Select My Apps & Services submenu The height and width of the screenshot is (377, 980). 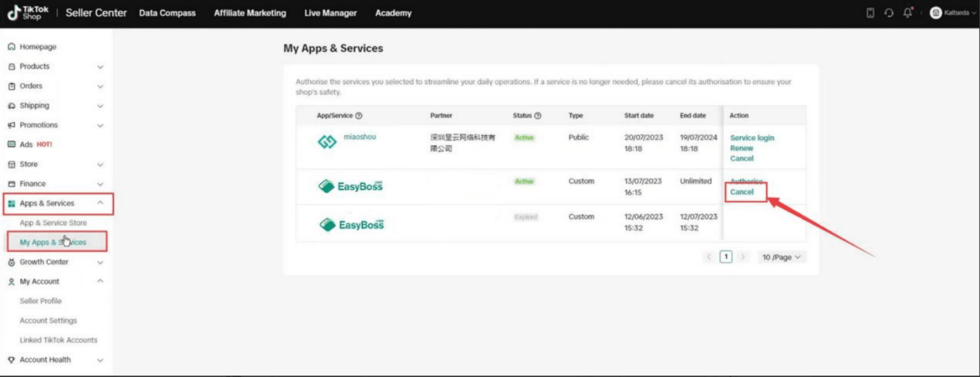tap(53, 242)
